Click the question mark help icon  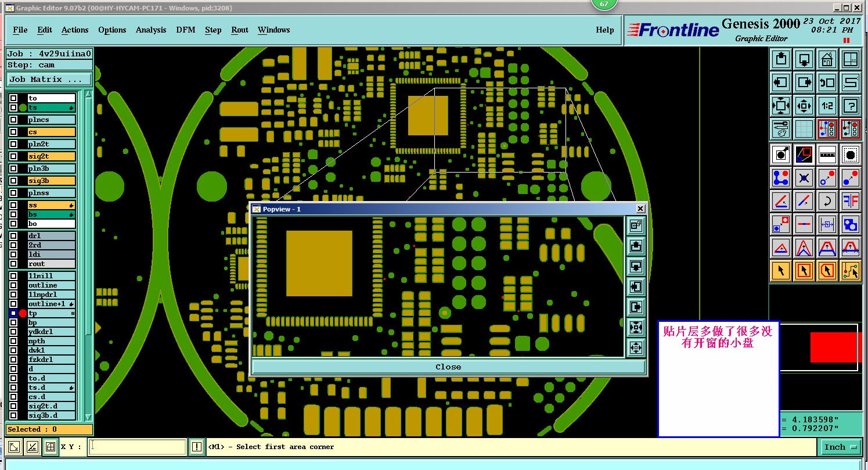851,106
